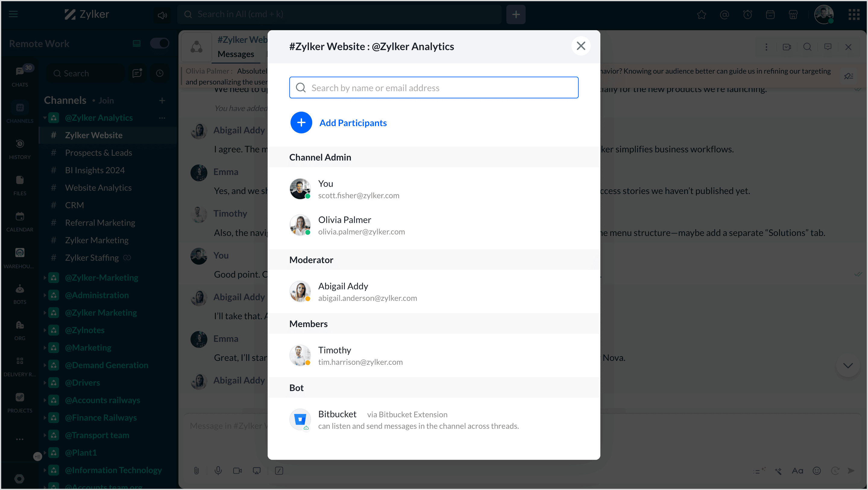Viewport: 868px width, 490px height.
Task: Open the emoji picker icon
Action: (816, 470)
